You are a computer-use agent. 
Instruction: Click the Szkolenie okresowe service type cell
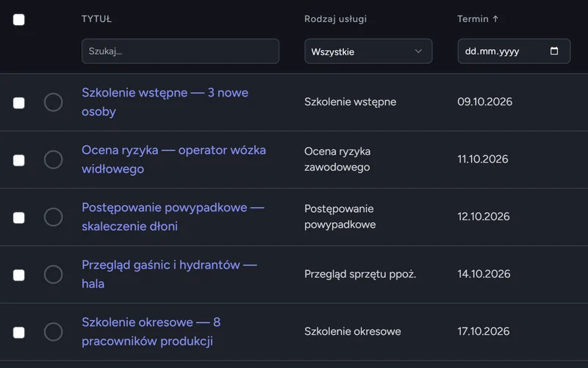(x=353, y=332)
